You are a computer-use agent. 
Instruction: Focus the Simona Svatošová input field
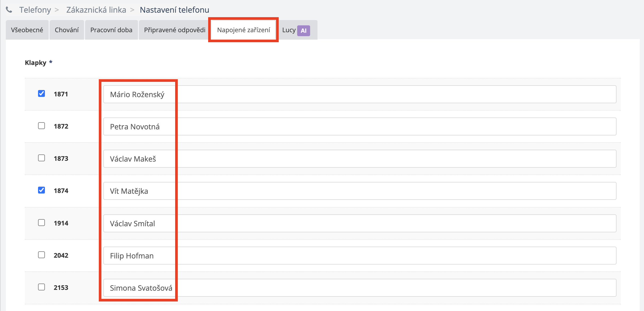tap(359, 288)
